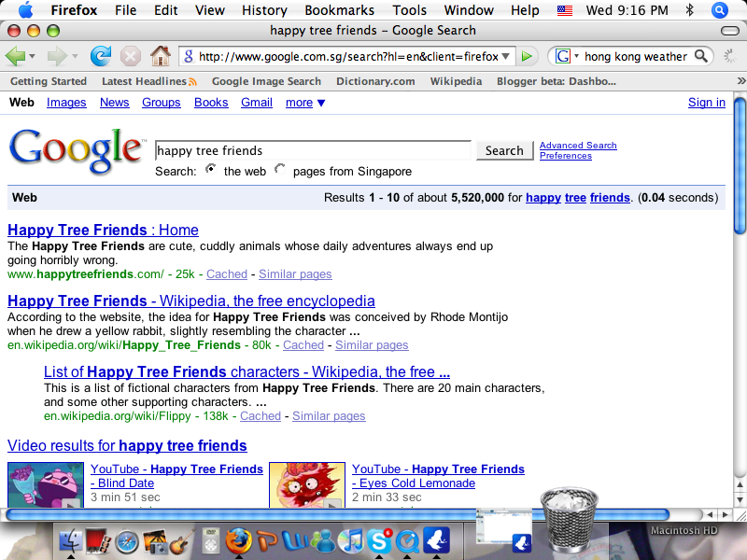Open the search engine chooser dropdown

576,56
